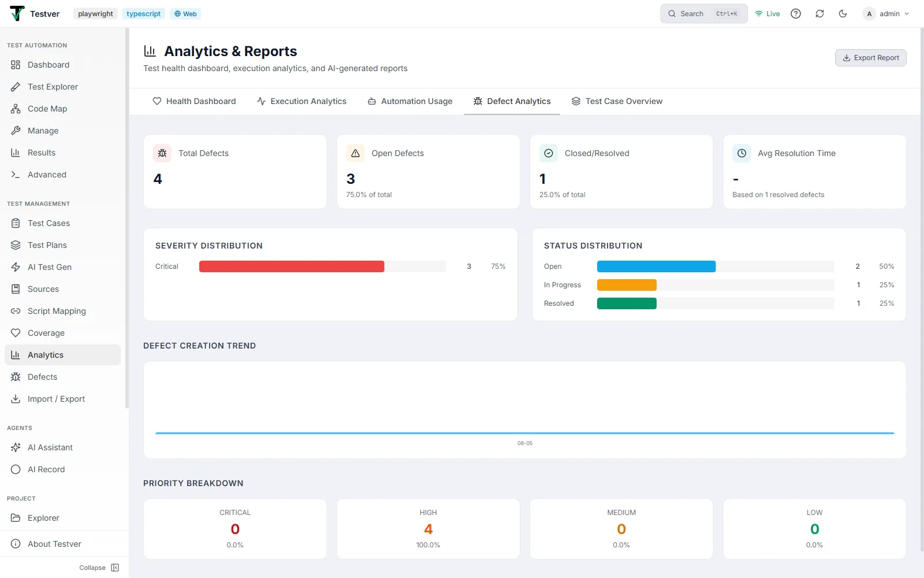The width and height of the screenshot is (924, 578).
Task: Click the Resolved status green bar
Action: (627, 303)
